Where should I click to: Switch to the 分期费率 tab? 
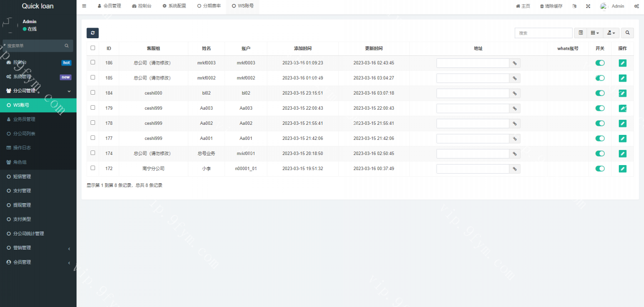click(209, 6)
